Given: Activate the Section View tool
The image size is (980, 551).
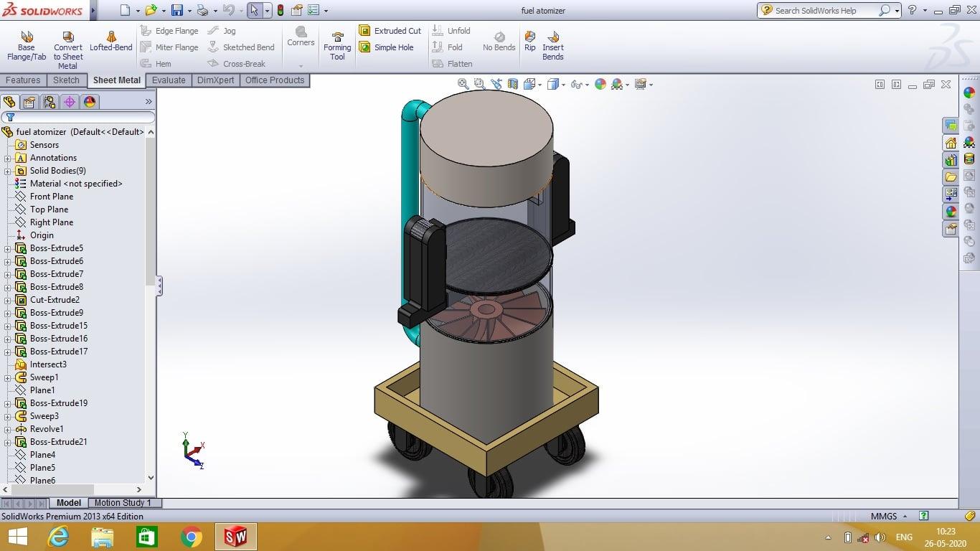Looking at the screenshot, I should pyautogui.click(x=514, y=84).
